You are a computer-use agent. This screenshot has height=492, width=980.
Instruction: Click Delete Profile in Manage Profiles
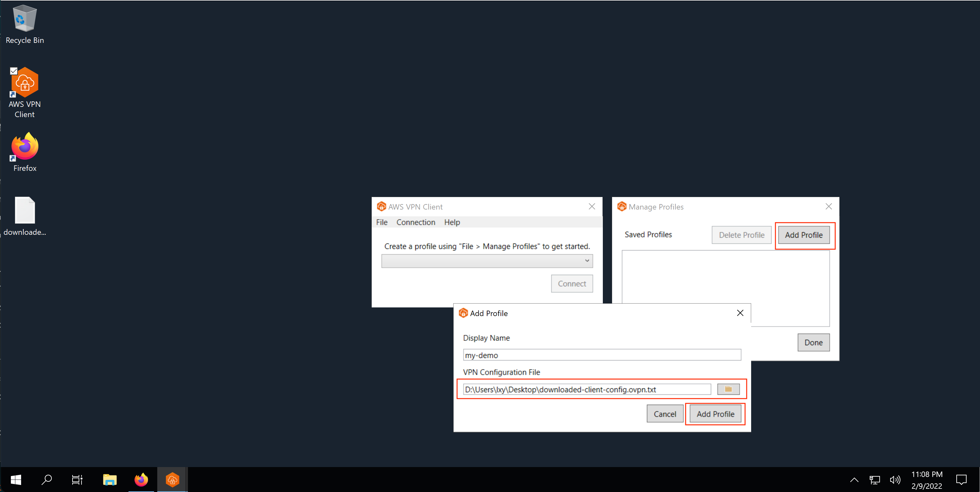pyautogui.click(x=742, y=235)
